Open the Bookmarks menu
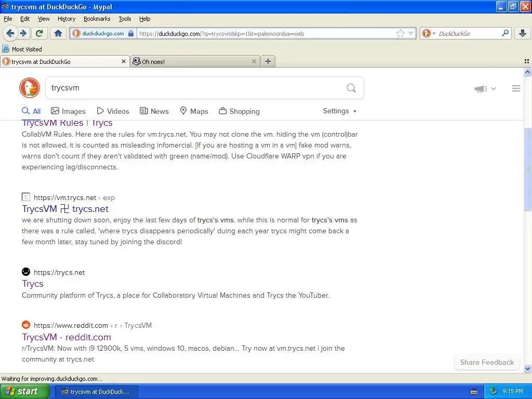Screen dimensions: 532x399 pos(97,19)
